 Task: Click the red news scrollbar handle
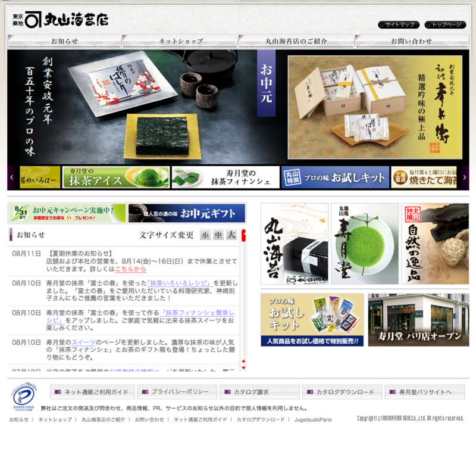[x=243, y=236]
